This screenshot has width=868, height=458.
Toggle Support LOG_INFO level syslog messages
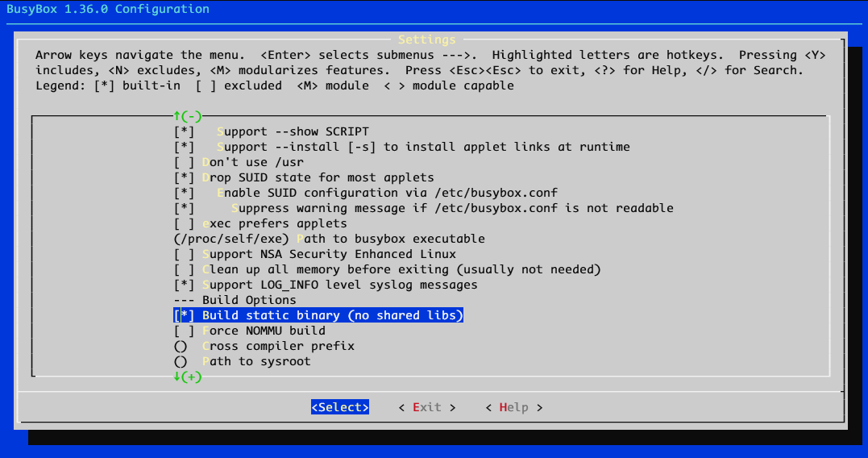tap(326, 285)
